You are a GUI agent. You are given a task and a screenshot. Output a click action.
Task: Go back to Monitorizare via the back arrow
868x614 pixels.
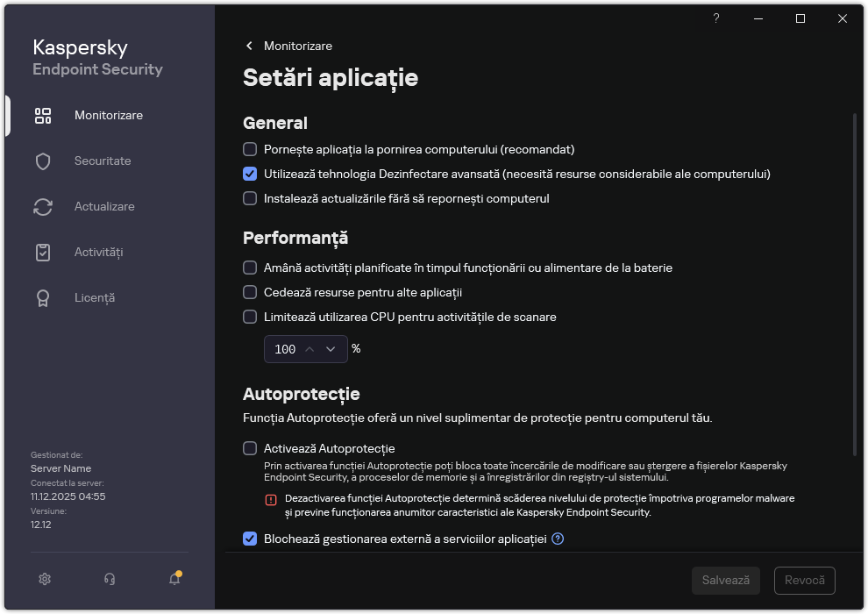point(249,46)
